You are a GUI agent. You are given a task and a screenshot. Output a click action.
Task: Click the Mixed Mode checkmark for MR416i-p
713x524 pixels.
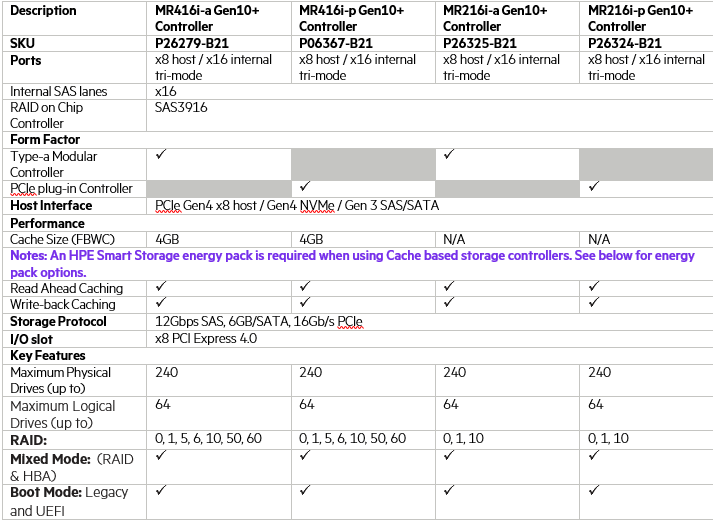click(305, 455)
